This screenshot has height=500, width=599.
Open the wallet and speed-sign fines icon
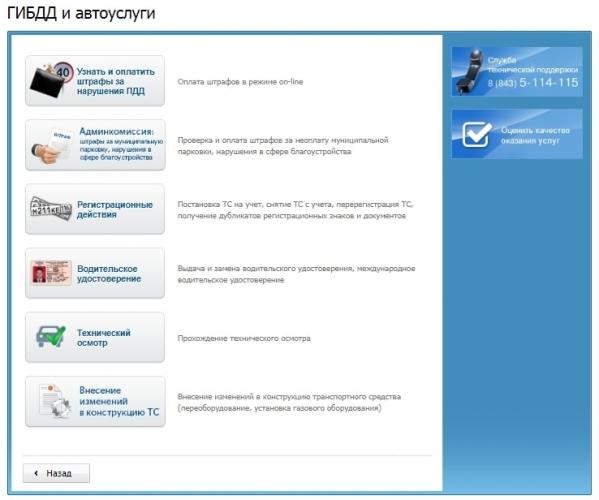(52, 80)
